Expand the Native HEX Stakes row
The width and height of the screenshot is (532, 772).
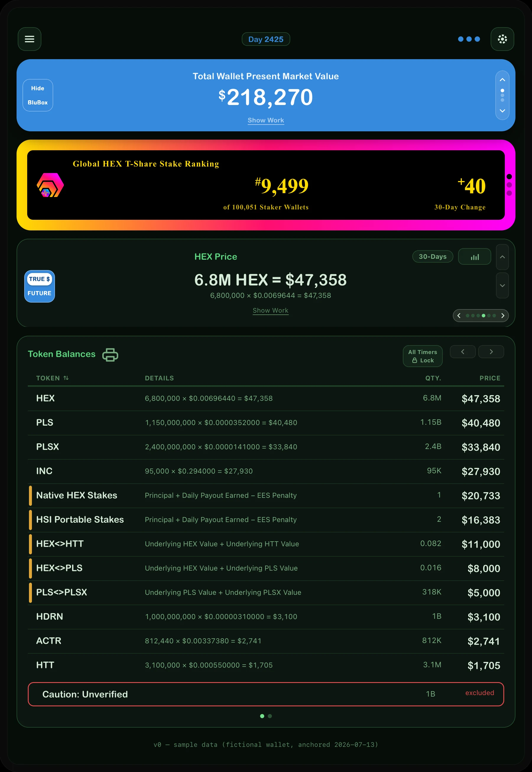(x=266, y=495)
